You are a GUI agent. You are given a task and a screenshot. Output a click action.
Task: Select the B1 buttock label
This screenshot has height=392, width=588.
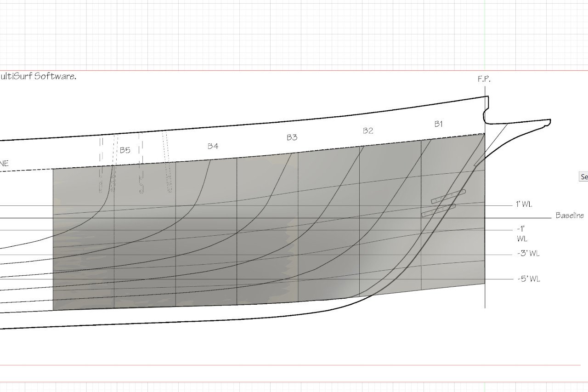tap(439, 124)
